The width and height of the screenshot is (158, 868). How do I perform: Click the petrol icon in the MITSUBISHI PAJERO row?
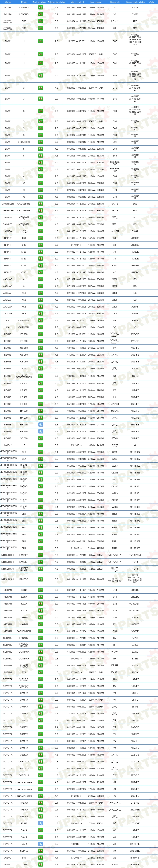tap(40, 579)
